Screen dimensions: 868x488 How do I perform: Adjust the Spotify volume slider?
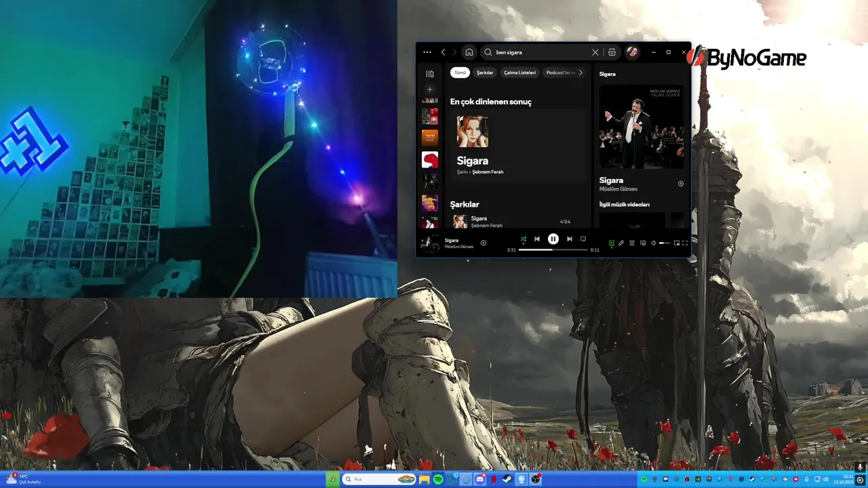pos(665,243)
